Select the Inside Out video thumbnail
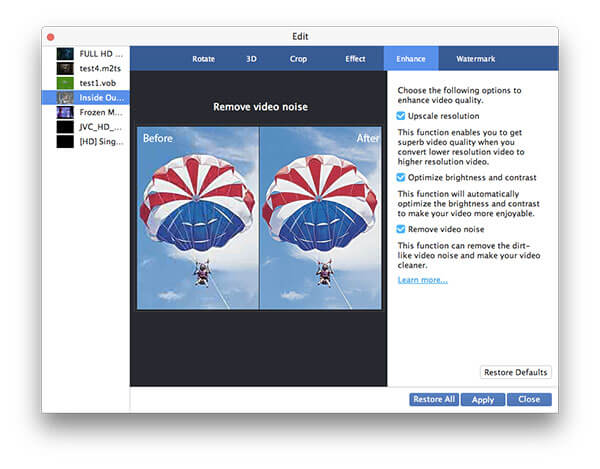 pos(65,98)
